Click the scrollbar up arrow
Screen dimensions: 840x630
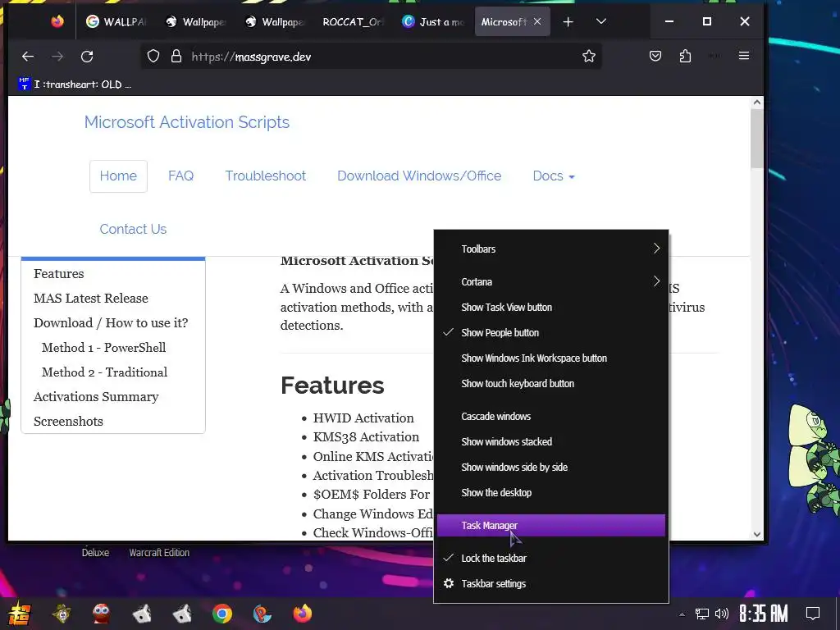(x=756, y=103)
